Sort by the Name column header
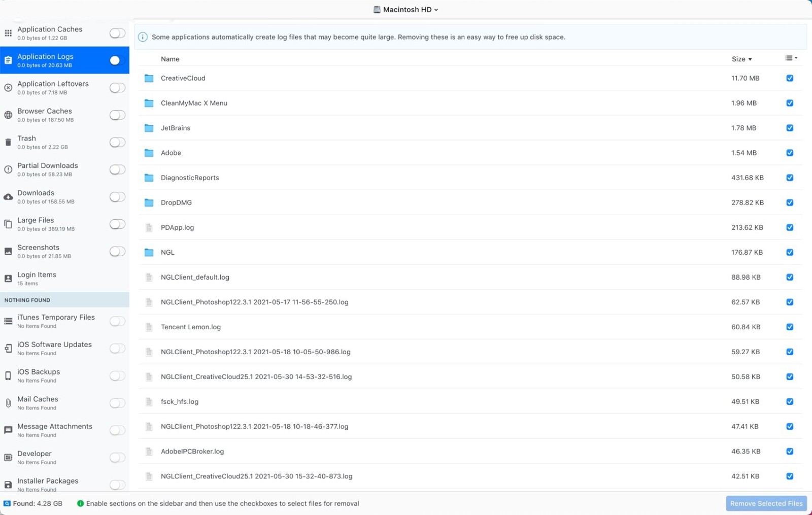The image size is (812, 515). click(170, 59)
